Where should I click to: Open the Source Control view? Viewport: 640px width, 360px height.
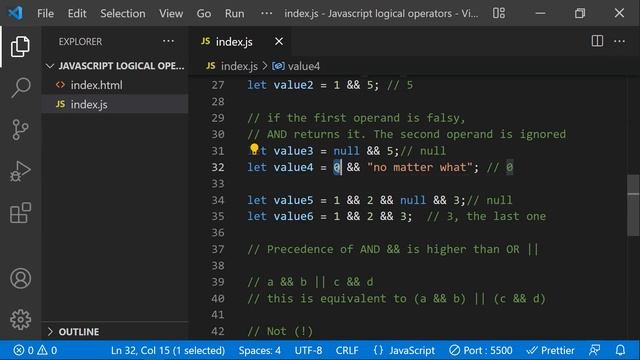point(20,129)
